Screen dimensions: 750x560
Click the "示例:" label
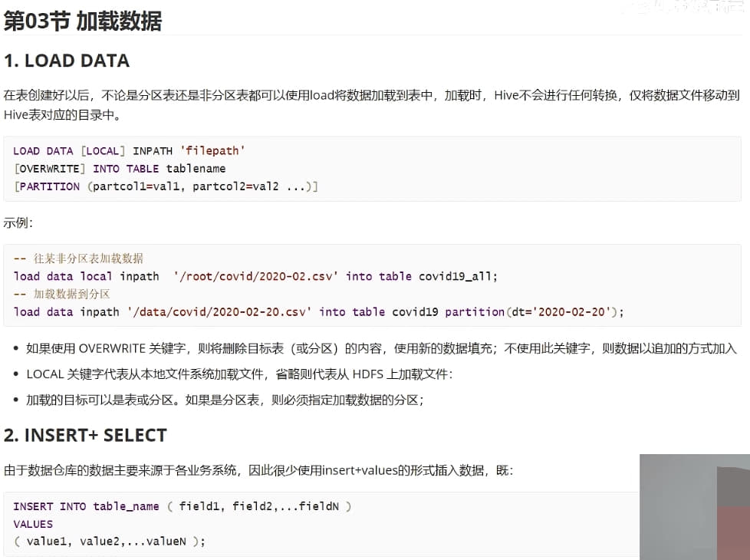click(x=18, y=222)
